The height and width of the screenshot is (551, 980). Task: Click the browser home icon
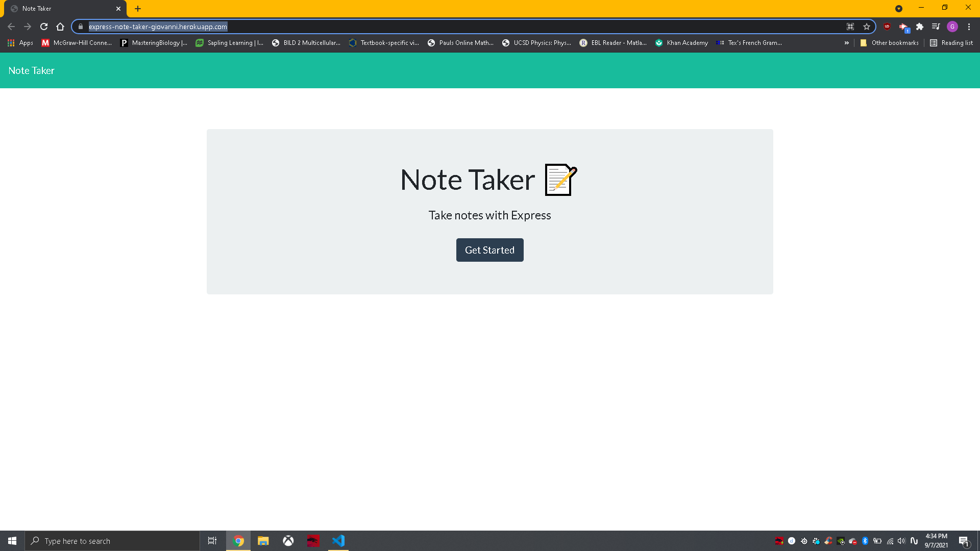point(60,27)
